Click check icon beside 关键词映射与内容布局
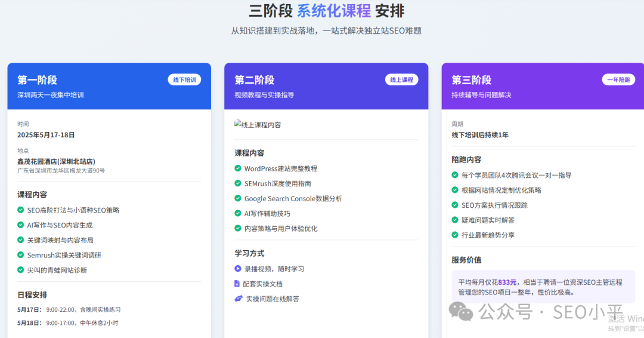Screen dimensions: 644x338 tap(20, 239)
